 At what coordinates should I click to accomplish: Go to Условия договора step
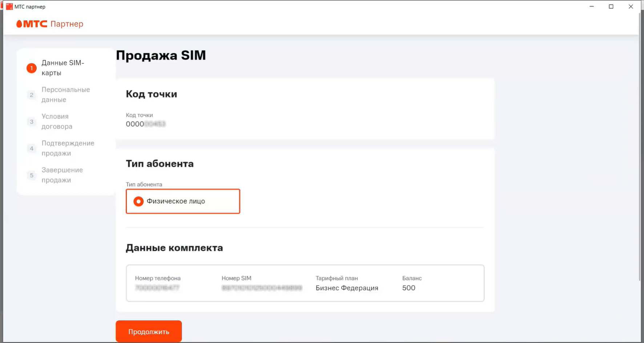coord(57,122)
